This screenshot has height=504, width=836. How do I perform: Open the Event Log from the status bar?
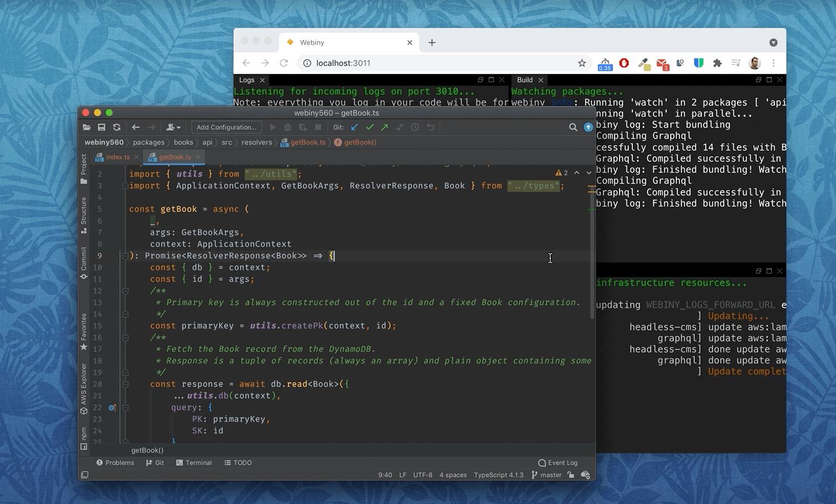558,463
